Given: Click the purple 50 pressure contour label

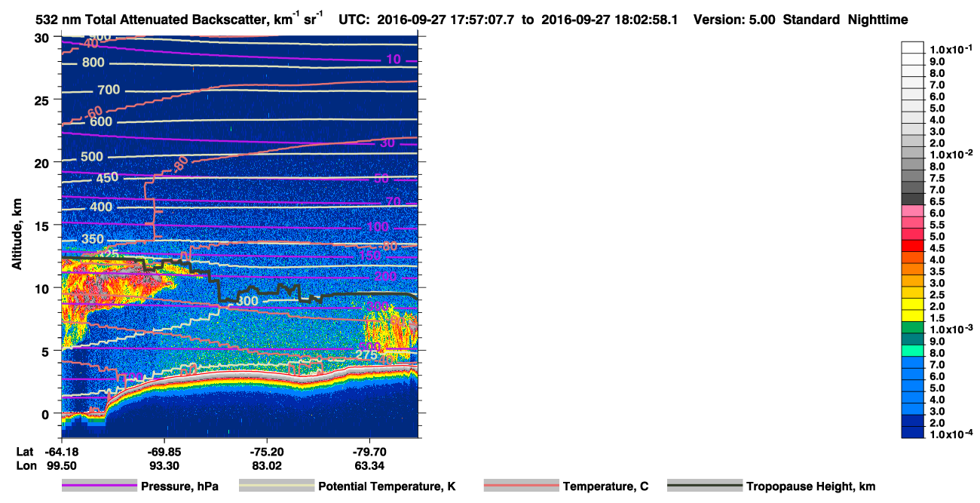Looking at the screenshot, I should (x=381, y=179).
